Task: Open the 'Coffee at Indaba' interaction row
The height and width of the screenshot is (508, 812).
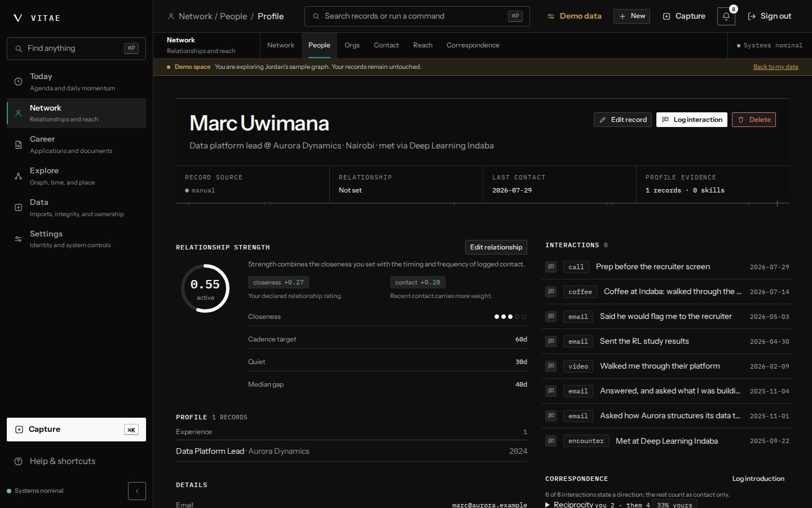Action: [668, 292]
